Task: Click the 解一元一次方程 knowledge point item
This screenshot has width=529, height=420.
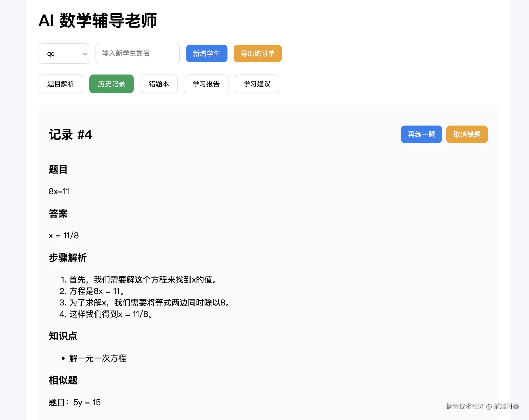Action: click(98, 358)
